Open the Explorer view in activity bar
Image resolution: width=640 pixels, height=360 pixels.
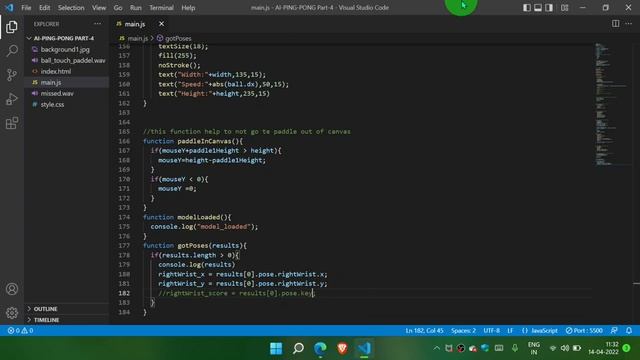pos(12,27)
